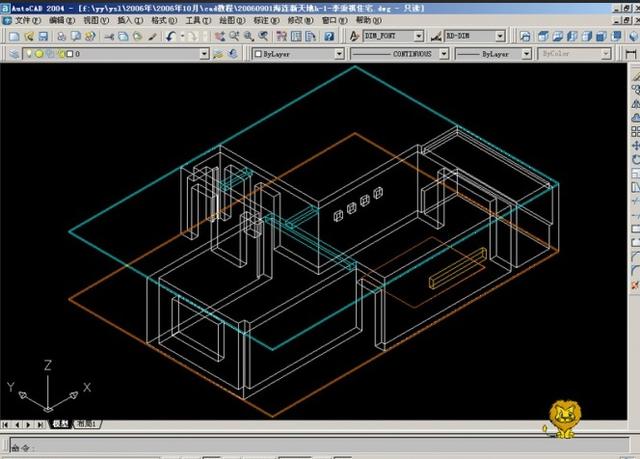
Task: Click the Zoom Previous icon
Action: click(x=263, y=37)
